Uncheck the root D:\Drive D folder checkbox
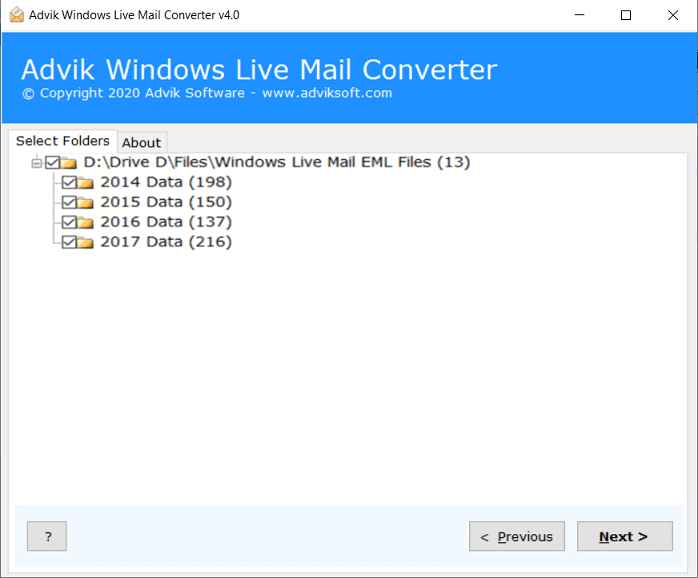Screen dimensions: 698x578 click(x=52, y=163)
